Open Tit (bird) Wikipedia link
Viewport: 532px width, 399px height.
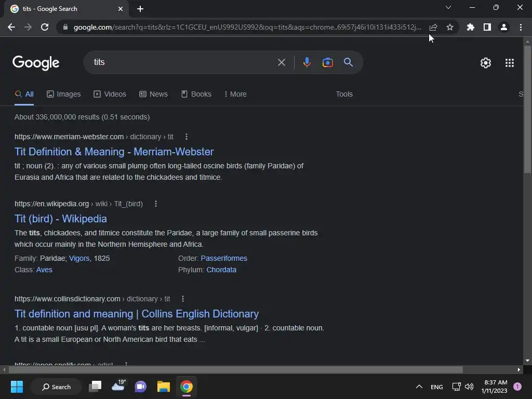[x=60, y=219]
